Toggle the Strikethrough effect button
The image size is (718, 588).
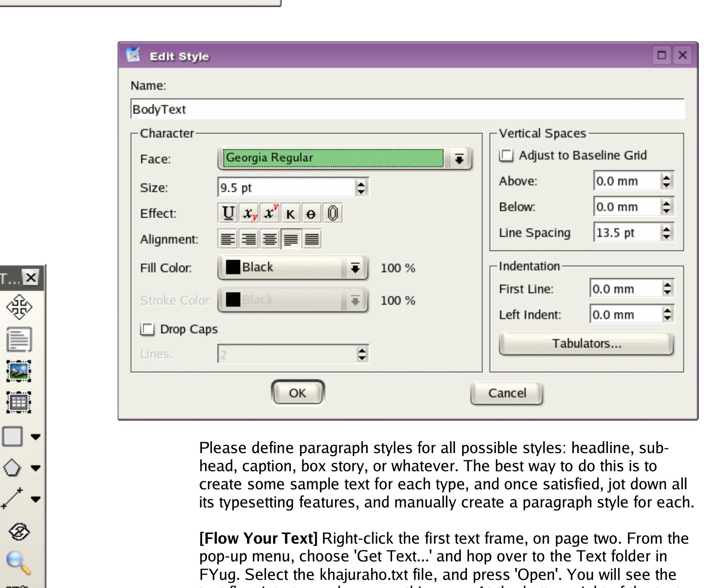312,213
